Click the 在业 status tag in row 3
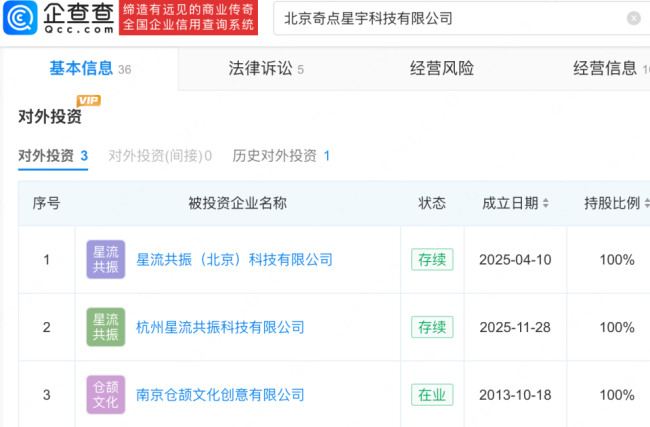Image resolution: width=650 pixels, height=427 pixels. click(432, 394)
